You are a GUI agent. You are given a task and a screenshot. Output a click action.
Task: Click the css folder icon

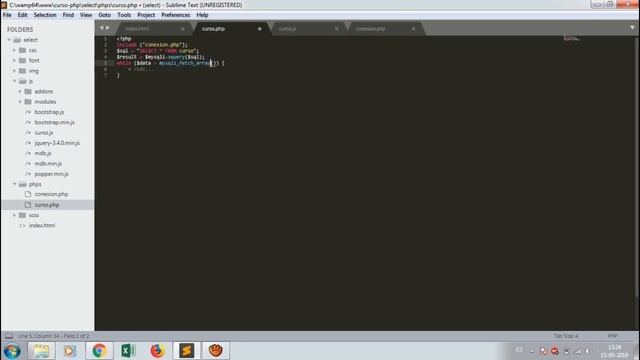22,50
